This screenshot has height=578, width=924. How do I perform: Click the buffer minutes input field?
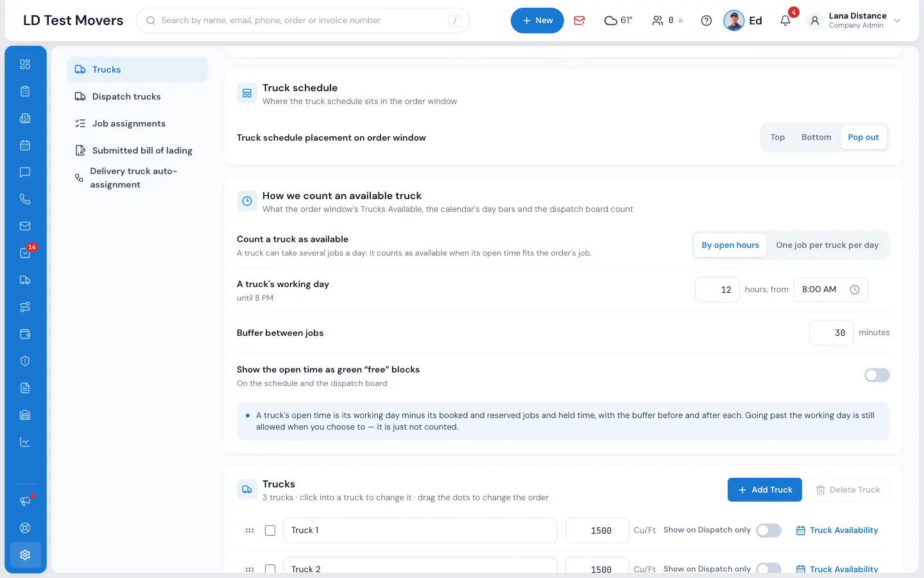[832, 333]
